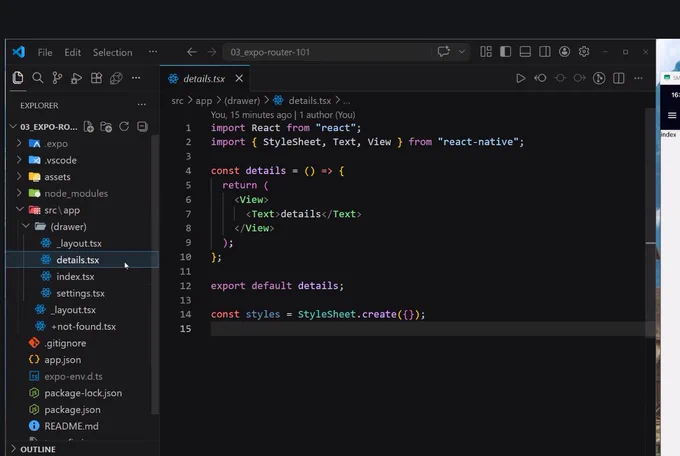
Task: Click the src breadcrumb segment
Action: [177, 101]
